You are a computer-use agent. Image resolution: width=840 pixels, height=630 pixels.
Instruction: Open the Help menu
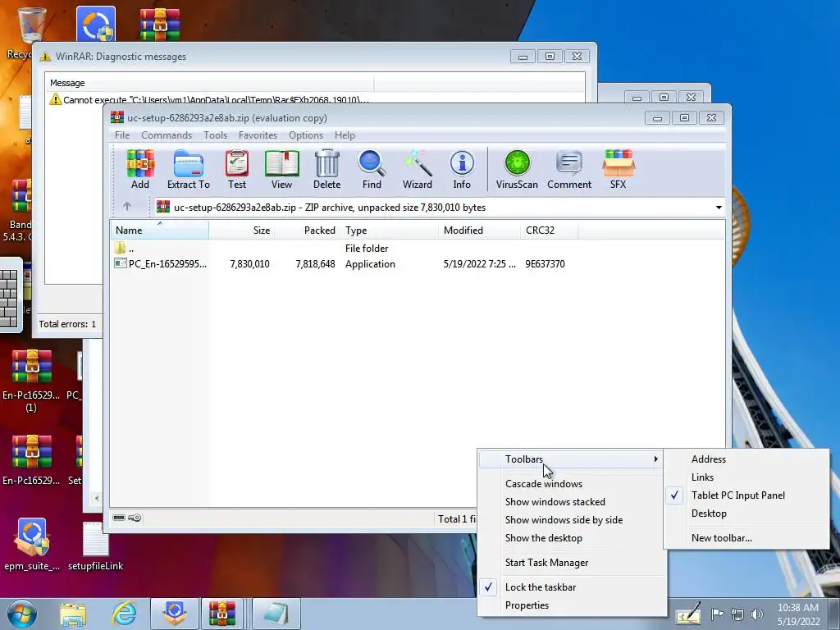pyautogui.click(x=345, y=135)
